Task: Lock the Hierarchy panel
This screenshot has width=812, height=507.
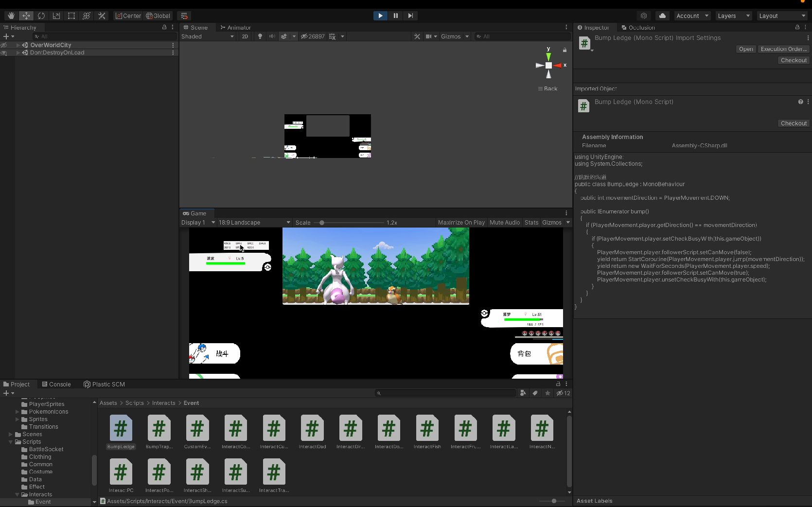Action: [x=164, y=27]
